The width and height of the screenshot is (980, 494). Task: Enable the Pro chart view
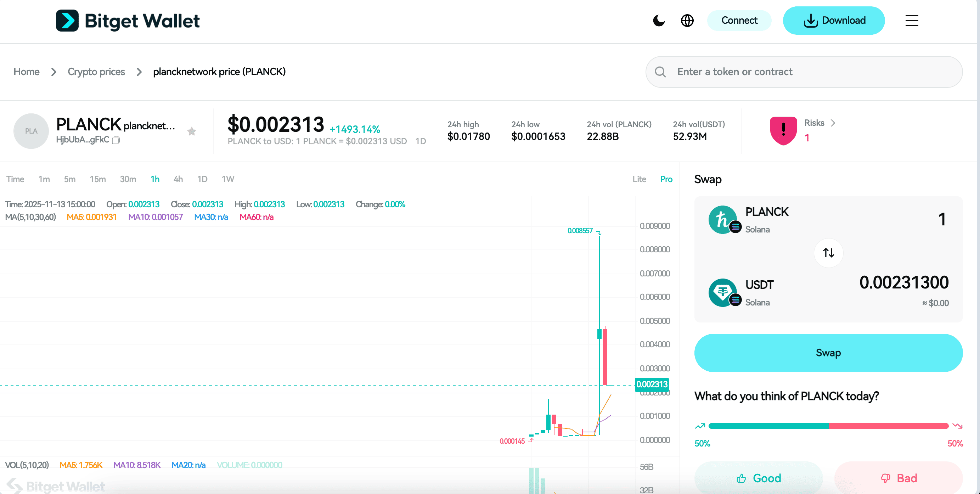point(666,179)
